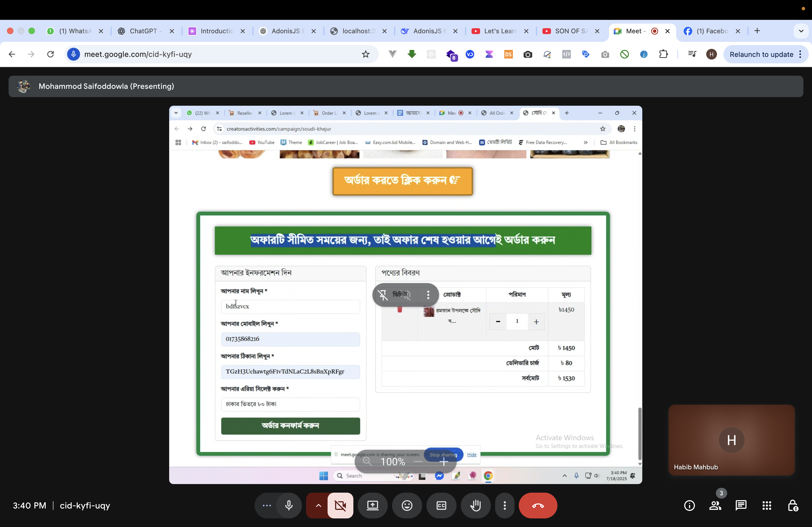
Task: Toggle closed captions
Action: pos(441,506)
